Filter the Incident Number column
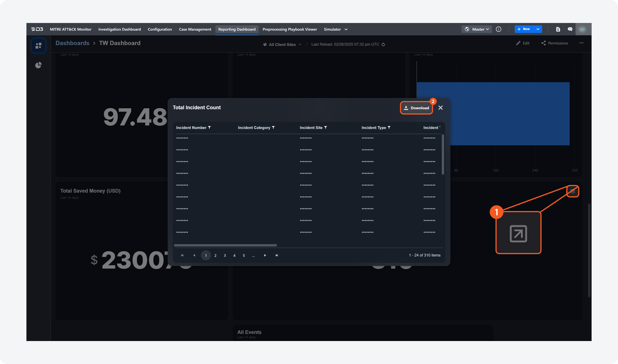618x364 pixels. coord(209,128)
